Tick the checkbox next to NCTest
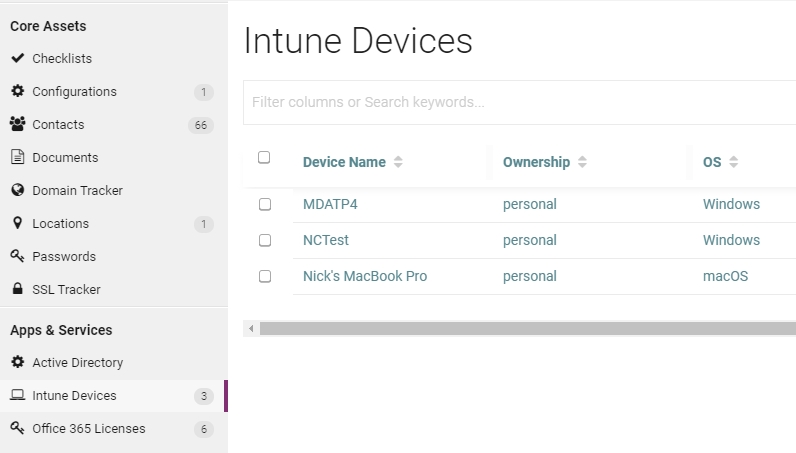The image size is (796, 453). tap(265, 240)
